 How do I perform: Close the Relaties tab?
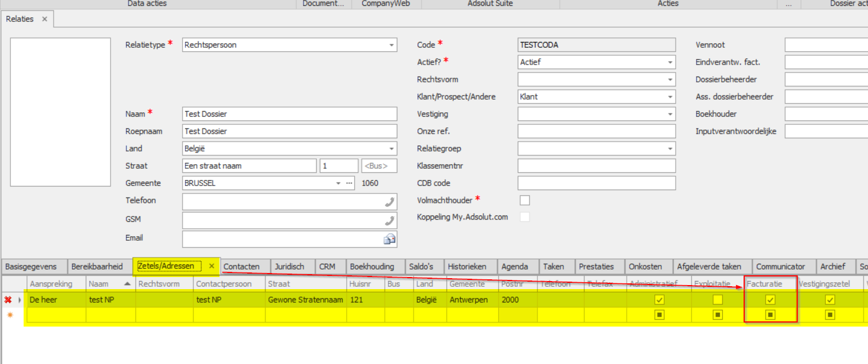point(45,19)
